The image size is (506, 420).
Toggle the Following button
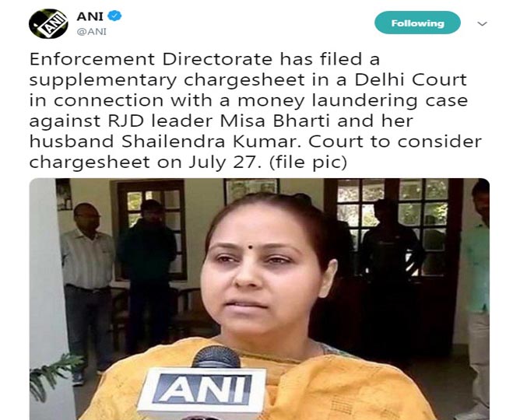pos(417,23)
